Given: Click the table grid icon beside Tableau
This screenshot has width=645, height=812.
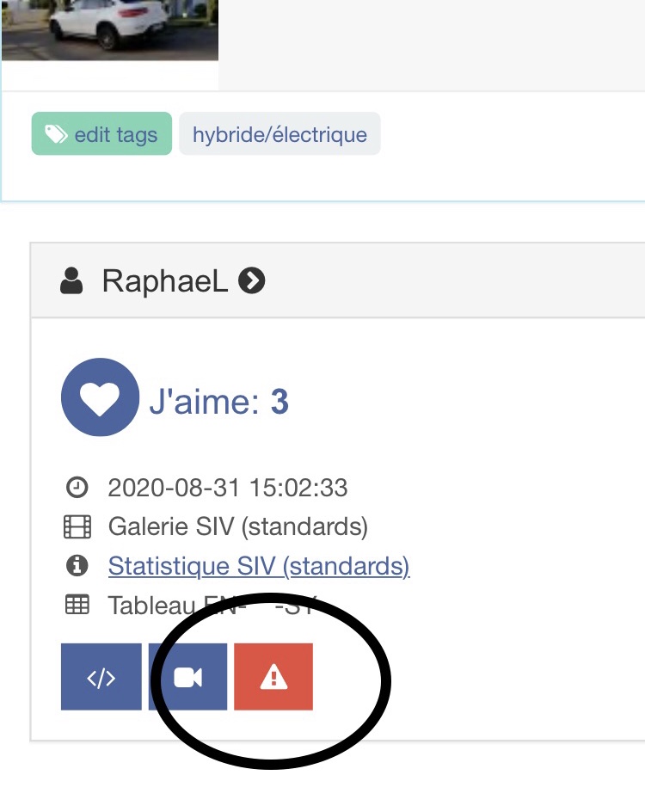Looking at the screenshot, I should (77, 606).
